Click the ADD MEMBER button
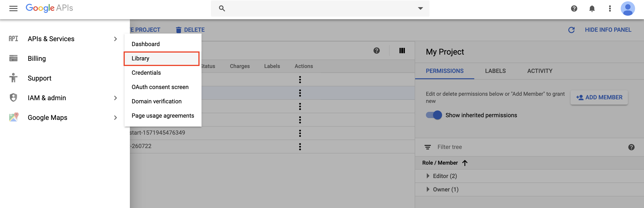This screenshot has height=208, width=644. pyautogui.click(x=599, y=98)
